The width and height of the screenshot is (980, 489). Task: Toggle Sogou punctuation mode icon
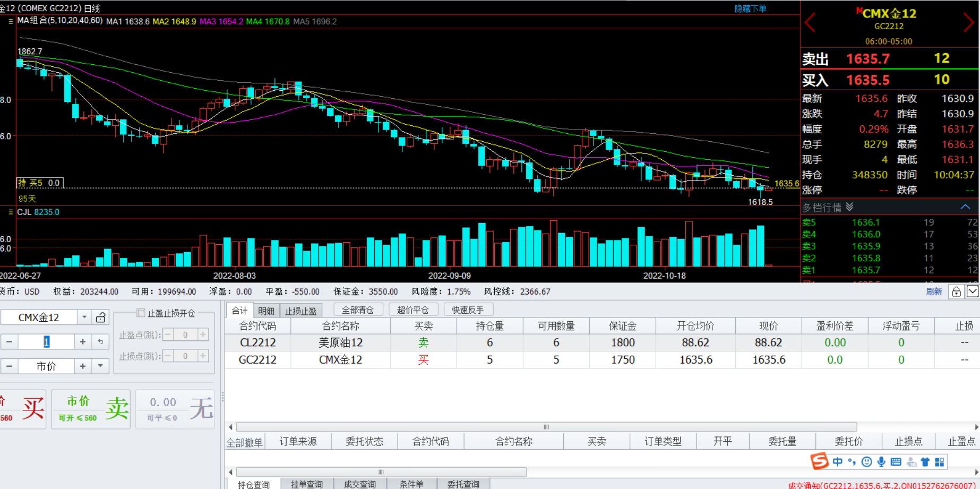tap(852, 462)
